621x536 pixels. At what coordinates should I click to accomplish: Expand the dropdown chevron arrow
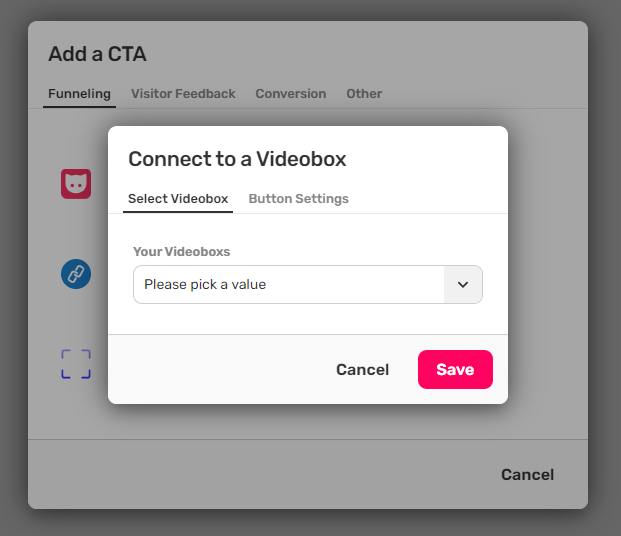(463, 284)
